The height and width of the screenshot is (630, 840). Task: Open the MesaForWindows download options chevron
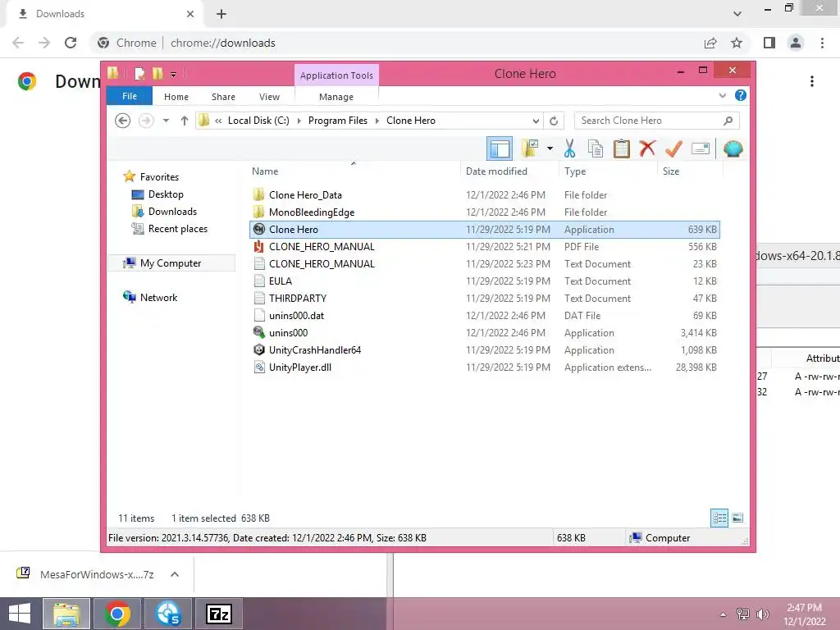[x=175, y=574]
